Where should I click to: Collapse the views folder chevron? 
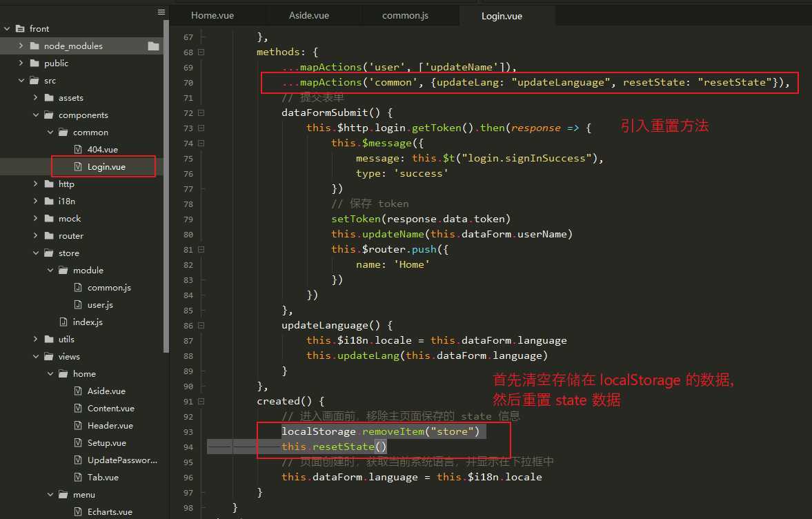click(x=36, y=356)
